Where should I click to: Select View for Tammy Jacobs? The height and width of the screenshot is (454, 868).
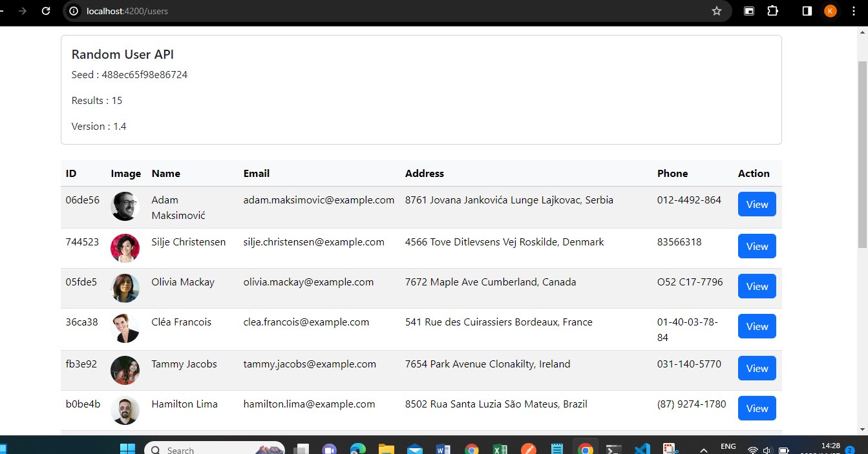tap(757, 368)
